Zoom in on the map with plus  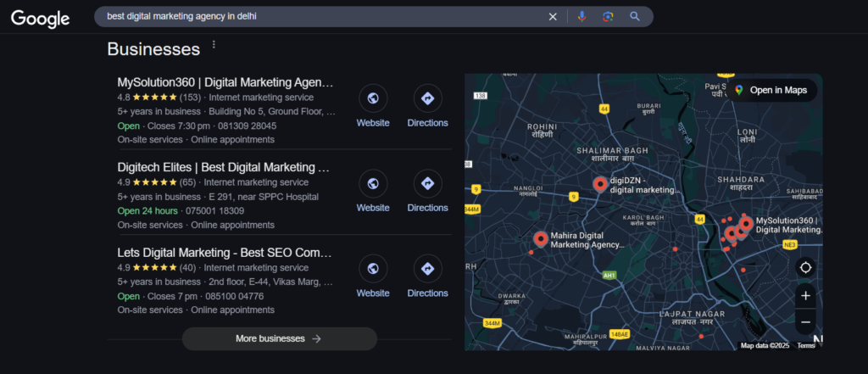click(x=805, y=296)
